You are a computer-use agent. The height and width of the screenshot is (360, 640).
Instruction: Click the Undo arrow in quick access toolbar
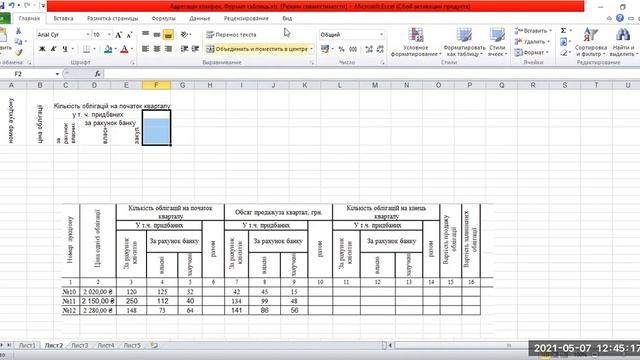point(11,5)
